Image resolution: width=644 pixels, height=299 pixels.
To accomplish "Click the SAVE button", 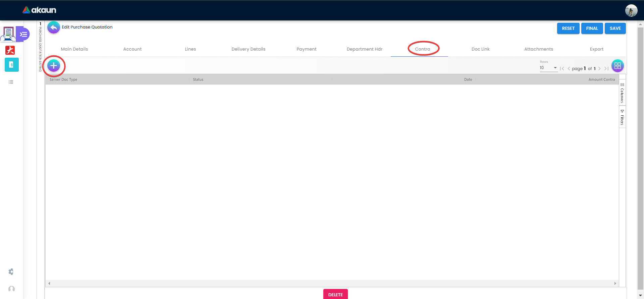I will [x=615, y=28].
